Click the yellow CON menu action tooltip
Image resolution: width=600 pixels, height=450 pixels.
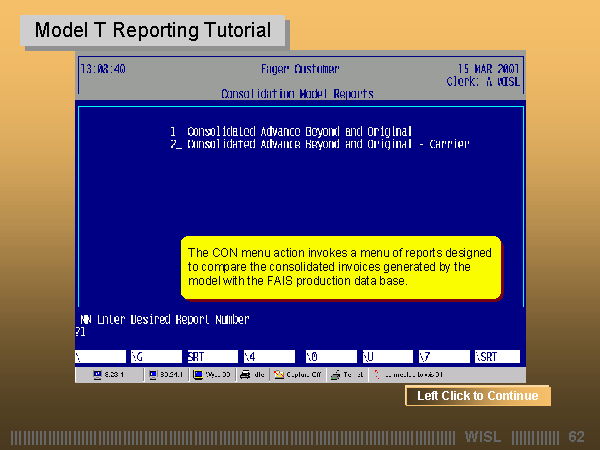[x=340, y=267]
